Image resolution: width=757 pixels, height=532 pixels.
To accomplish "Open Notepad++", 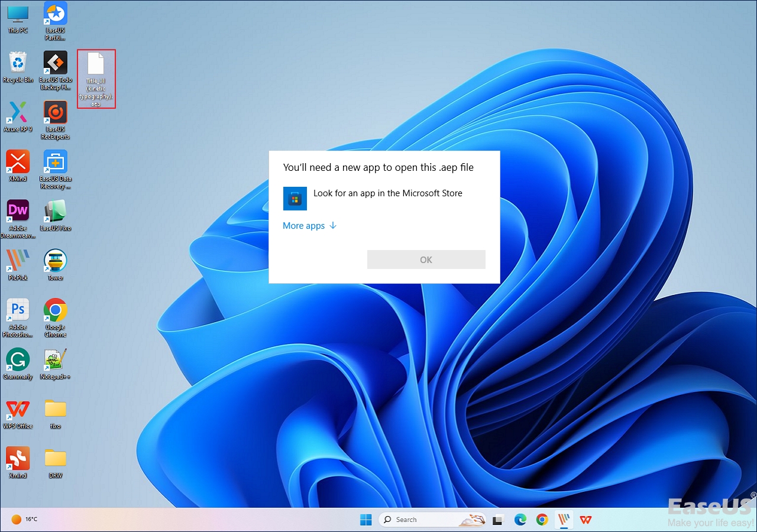I will [x=55, y=358].
